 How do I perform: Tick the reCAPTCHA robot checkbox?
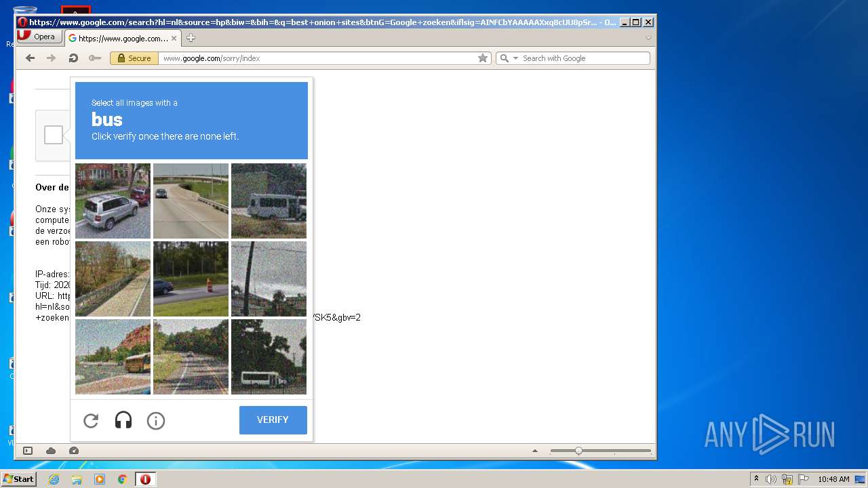click(x=54, y=135)
